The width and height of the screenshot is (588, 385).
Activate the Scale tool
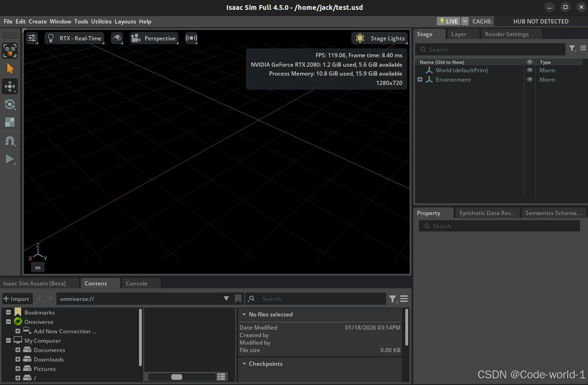tap(10, 122)
